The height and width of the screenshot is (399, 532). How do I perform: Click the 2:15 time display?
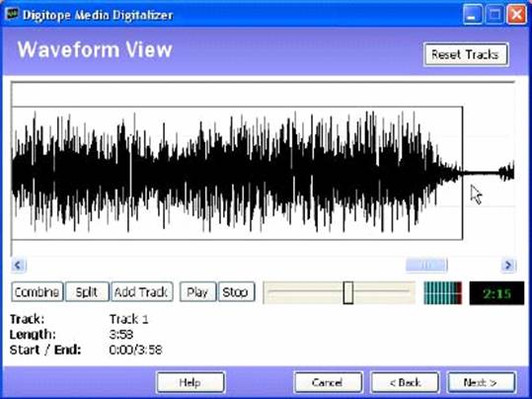[x=496, y=292]
